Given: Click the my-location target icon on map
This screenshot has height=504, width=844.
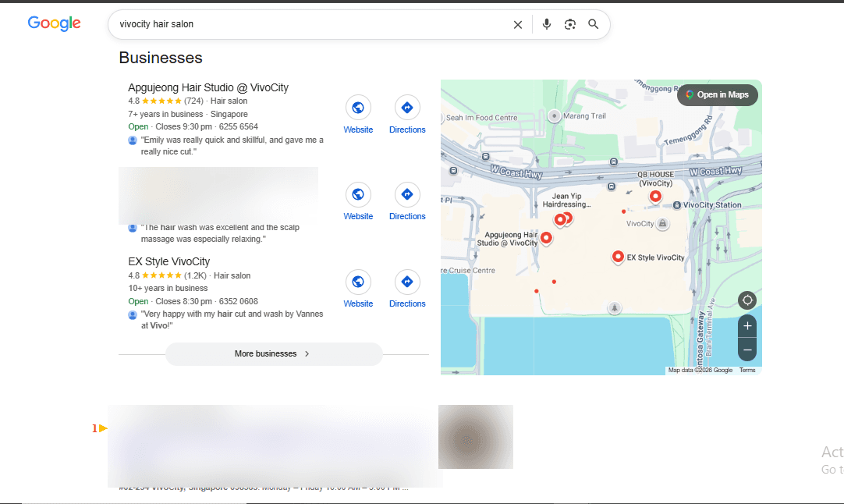Looking at the screenshot, I should (747, 300).
